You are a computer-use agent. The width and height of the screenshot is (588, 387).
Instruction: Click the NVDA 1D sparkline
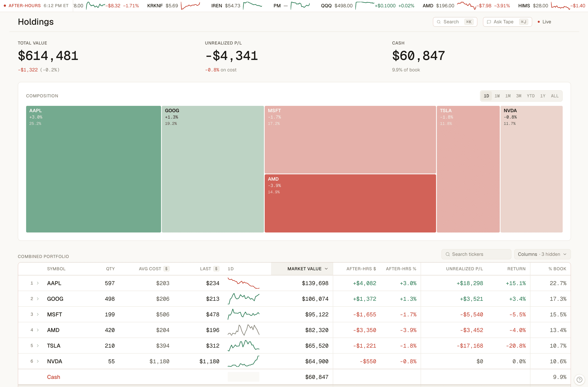coord(243,361)
